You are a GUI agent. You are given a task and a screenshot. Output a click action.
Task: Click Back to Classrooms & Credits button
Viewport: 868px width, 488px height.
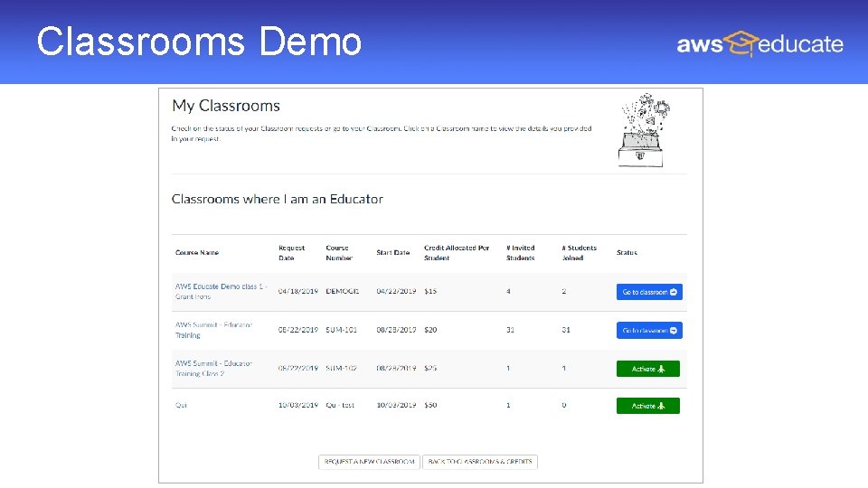tap(480, 462)
